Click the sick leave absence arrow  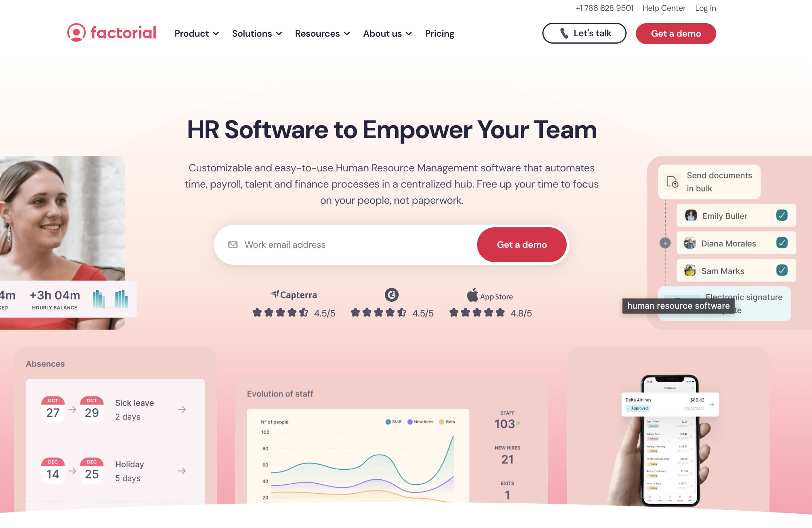[x=182, y=409]
